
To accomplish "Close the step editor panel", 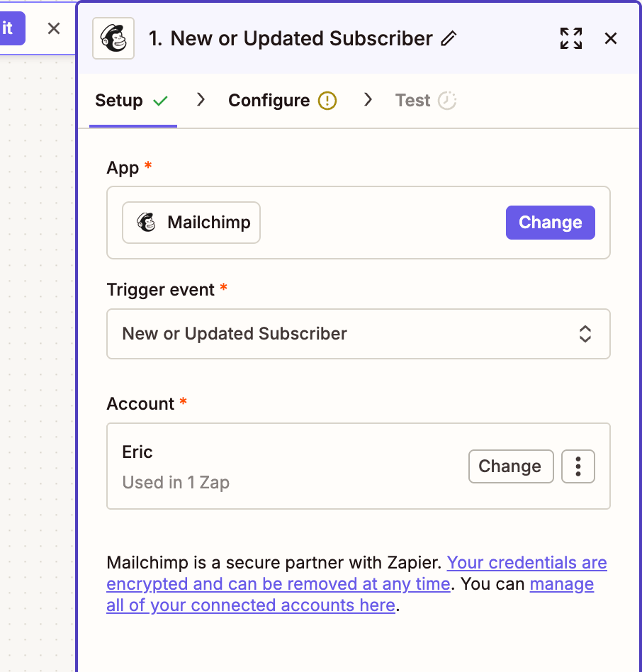I will coord(611,38).
